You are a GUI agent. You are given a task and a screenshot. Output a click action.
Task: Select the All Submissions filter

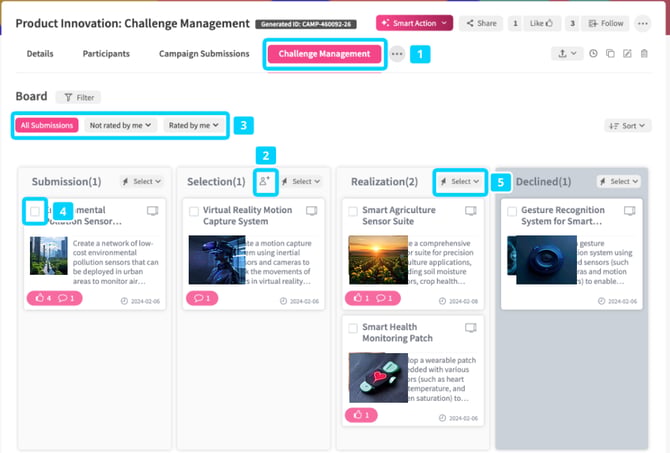pos(47,125)
